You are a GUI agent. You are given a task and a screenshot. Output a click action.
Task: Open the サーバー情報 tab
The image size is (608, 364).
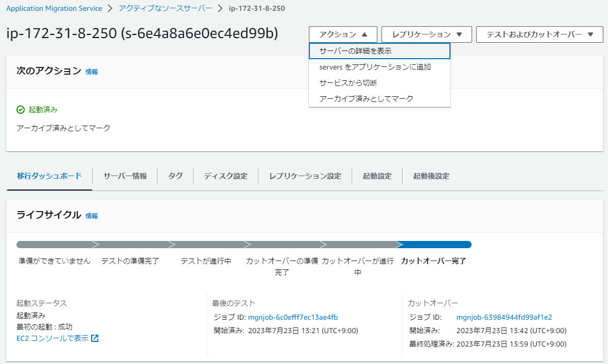(125, 176)
